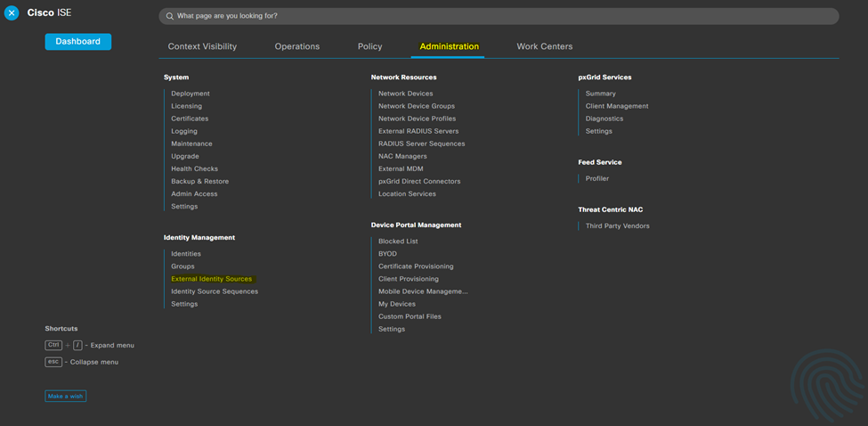Go to pxGrid Client Management

pos(616,106)
